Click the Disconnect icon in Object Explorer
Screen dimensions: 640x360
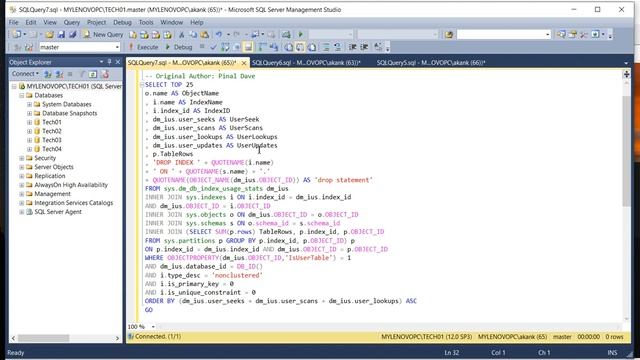pyautogui.click(x=60, y=74)
